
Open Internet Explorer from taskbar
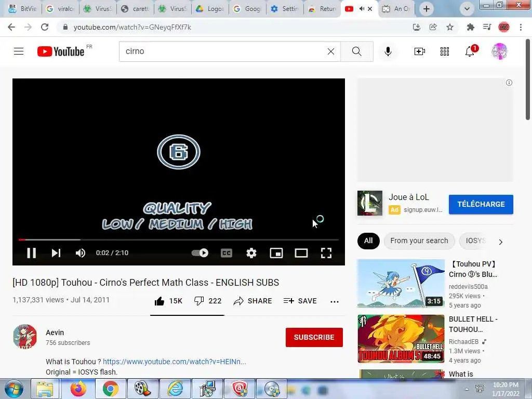175,389
